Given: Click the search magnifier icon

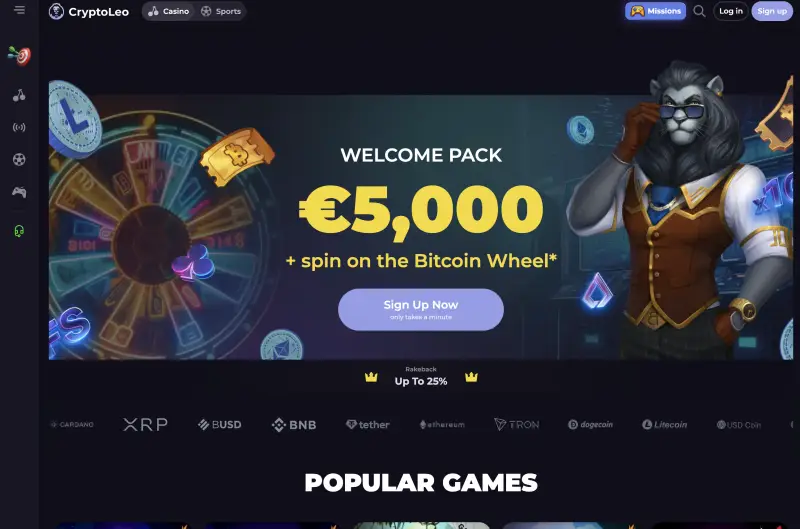Looking at the screenshot, I should pyautogui.click(x=699, y=11).
